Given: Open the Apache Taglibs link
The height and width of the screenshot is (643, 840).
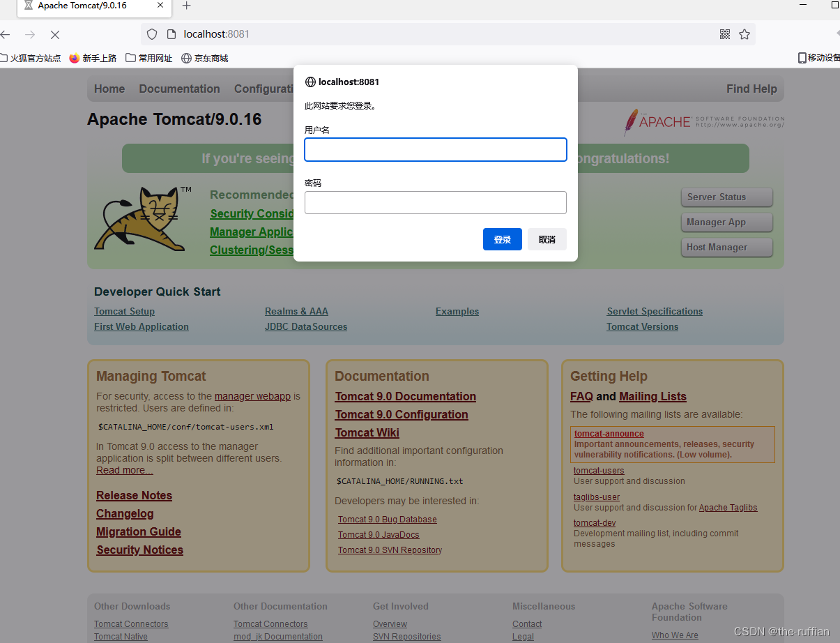Looking at the screenshot, I should point(728,508).
